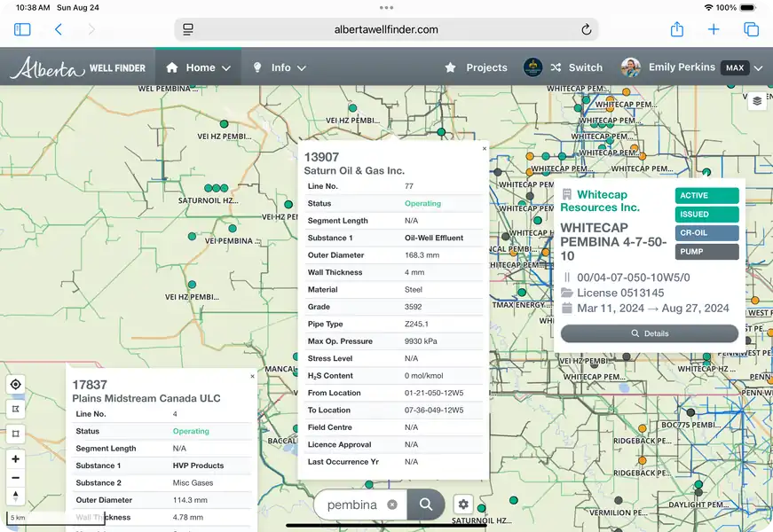Image resolution: width=773 pixels, height=532 pixels.
Task: Locate my position on map
Action: pyautogui.click(x=15, y=384)
